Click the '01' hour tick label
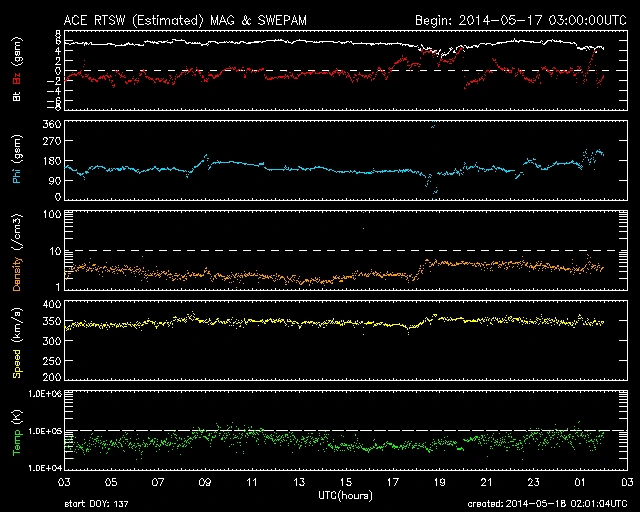 (x=580, y=482)
